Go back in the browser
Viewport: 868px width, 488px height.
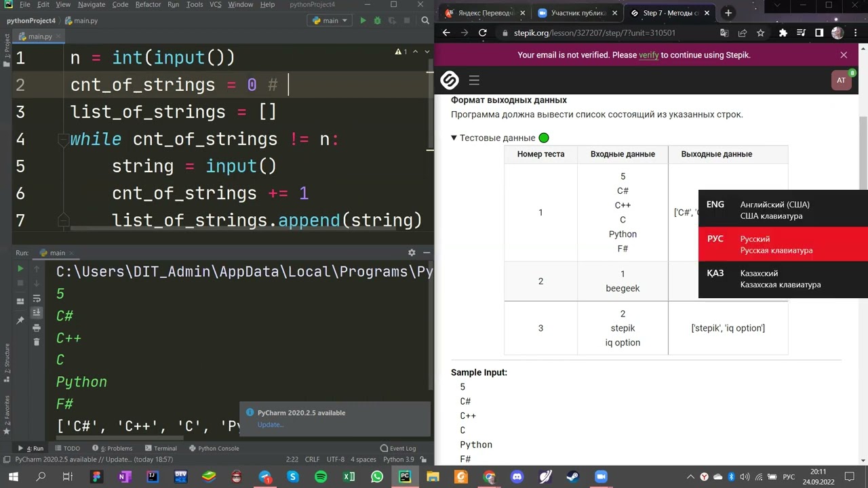(446, 33)
